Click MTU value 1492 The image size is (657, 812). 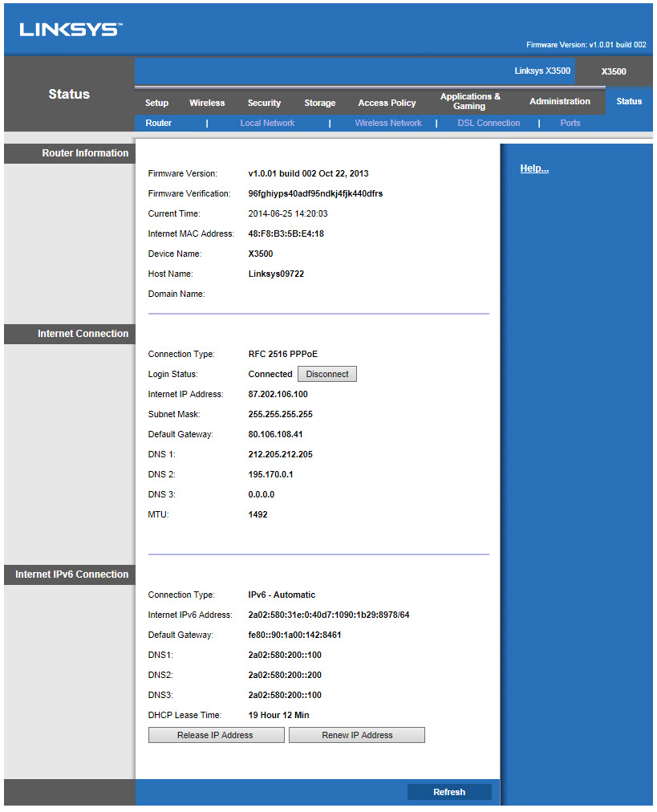(258, 515)
